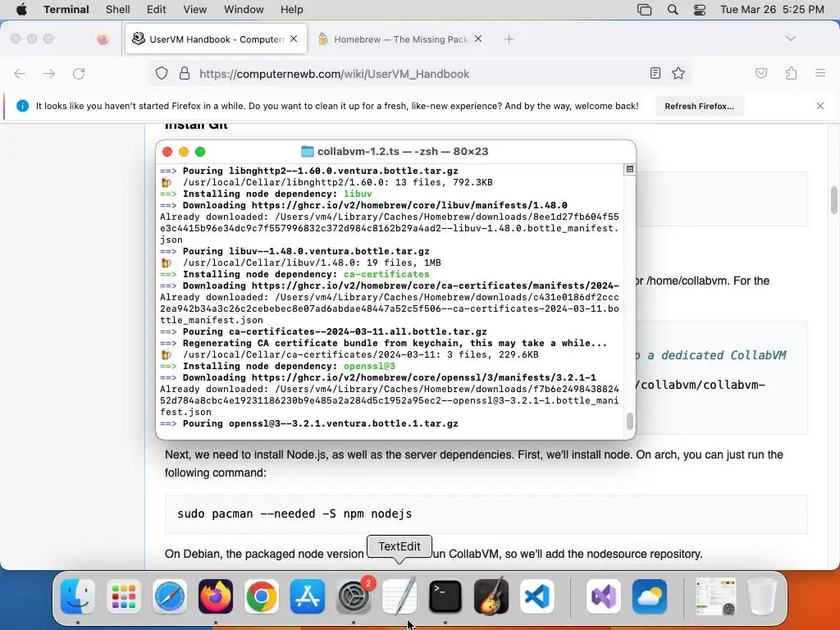This screenshot has width=840, height=630.
Task: Open the tracking protection shield icon
Action: click(162, 73)
